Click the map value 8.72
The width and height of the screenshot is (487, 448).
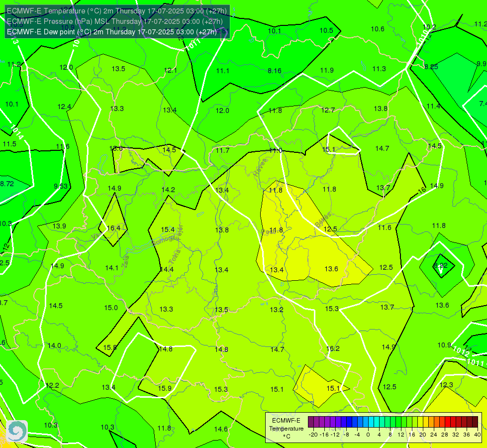pos(7,184)
